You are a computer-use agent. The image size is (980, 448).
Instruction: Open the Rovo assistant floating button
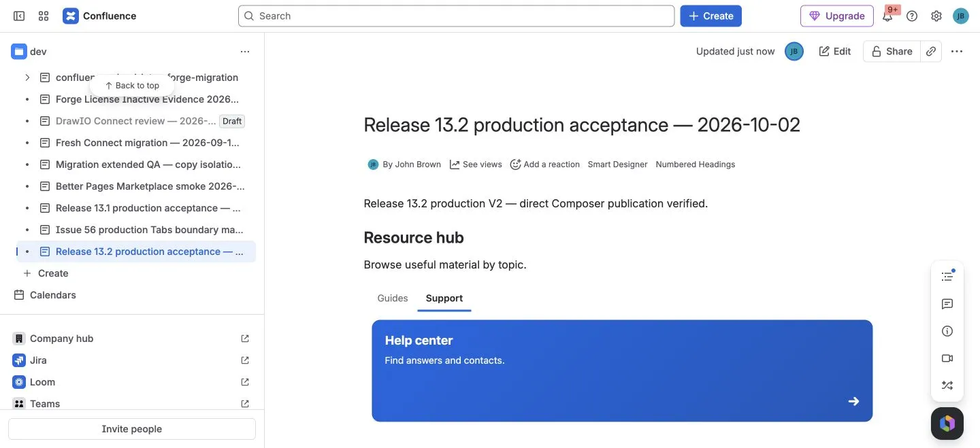coord(947,424)
